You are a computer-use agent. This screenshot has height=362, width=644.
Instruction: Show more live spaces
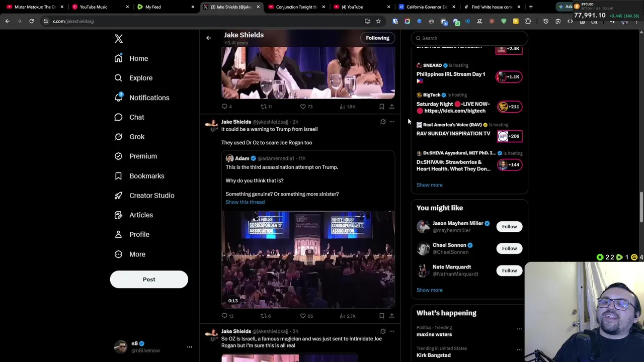(429, 185)
